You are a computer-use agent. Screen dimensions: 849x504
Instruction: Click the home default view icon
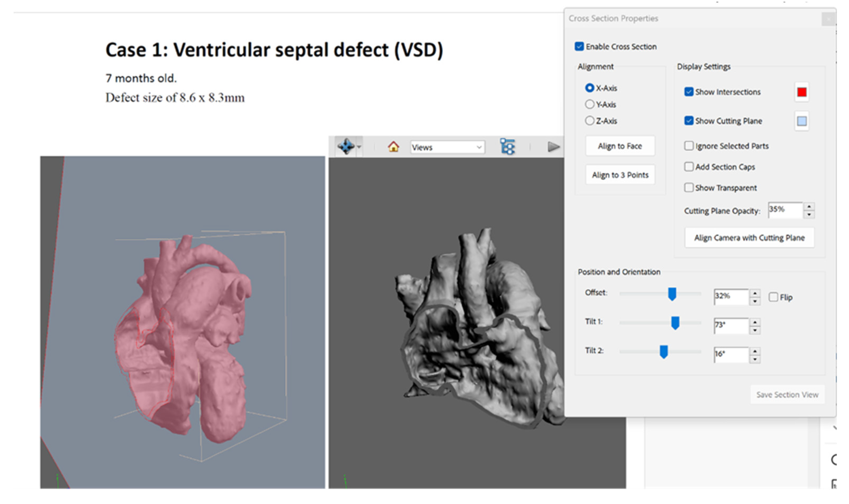click(393, 147)
